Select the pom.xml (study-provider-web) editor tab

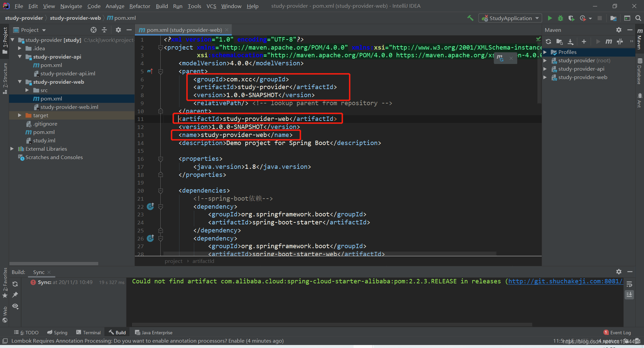(x=184, y=30)
